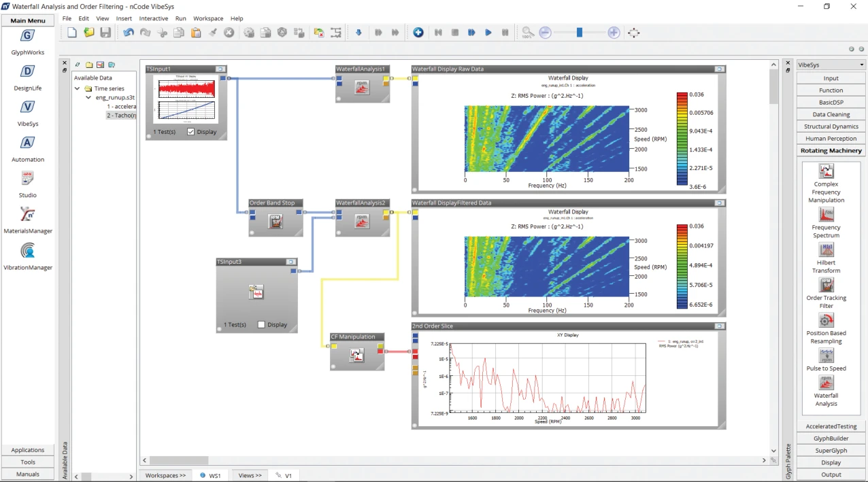Launch the DesignLife application icon
Image resolution: width=868 pixels, height=482 pixels.
pos(28,71)
